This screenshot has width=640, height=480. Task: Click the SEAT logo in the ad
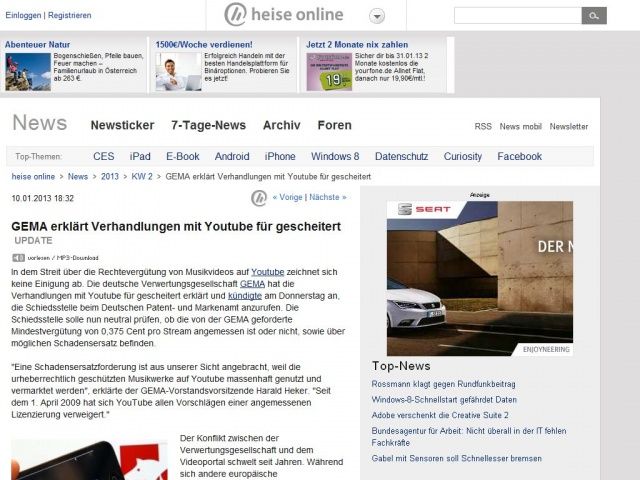[424, 209]
